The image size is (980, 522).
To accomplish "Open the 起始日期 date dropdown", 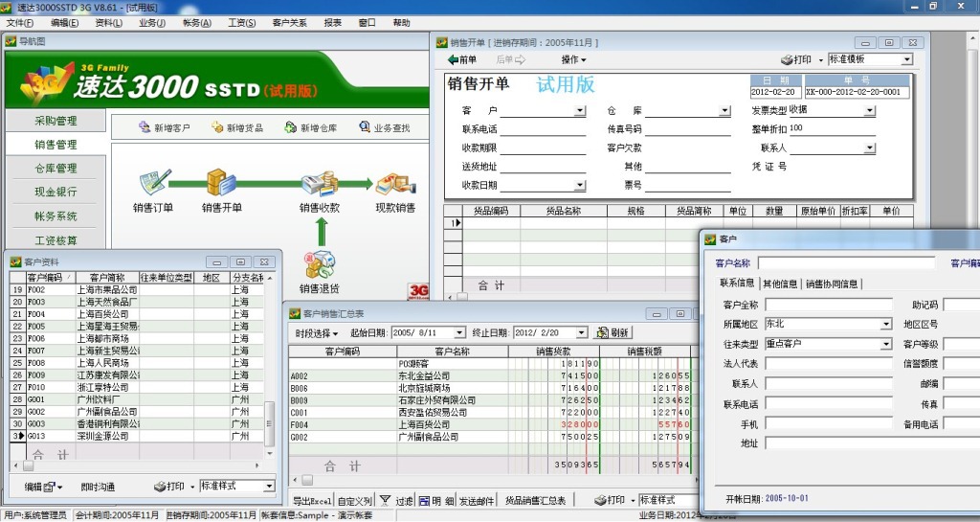I will pyautogui.click(x=459, y=333).
